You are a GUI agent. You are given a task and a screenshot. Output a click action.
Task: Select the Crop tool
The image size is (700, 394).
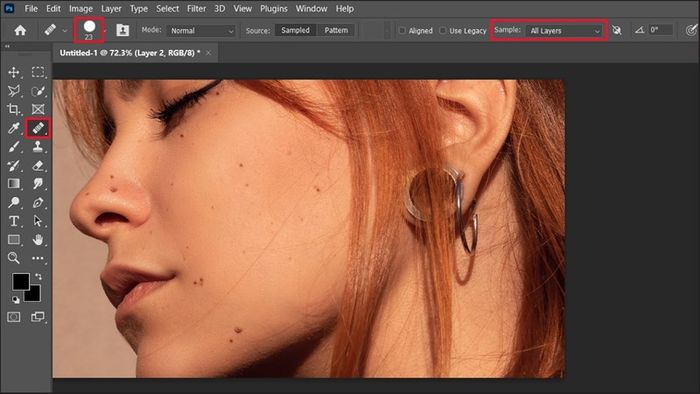14,109
